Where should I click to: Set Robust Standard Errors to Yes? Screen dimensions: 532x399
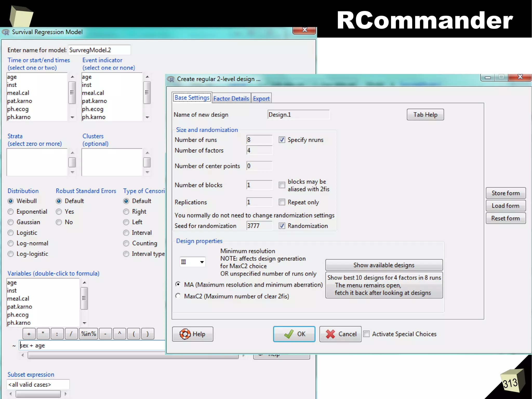point(59,212)
